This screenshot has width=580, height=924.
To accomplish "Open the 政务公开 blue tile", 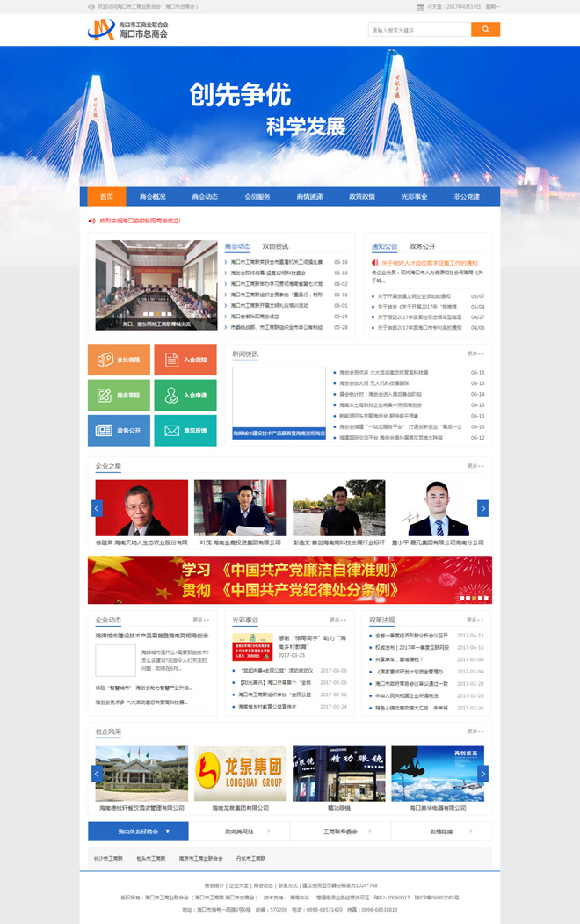I will [x=119, y=430].
